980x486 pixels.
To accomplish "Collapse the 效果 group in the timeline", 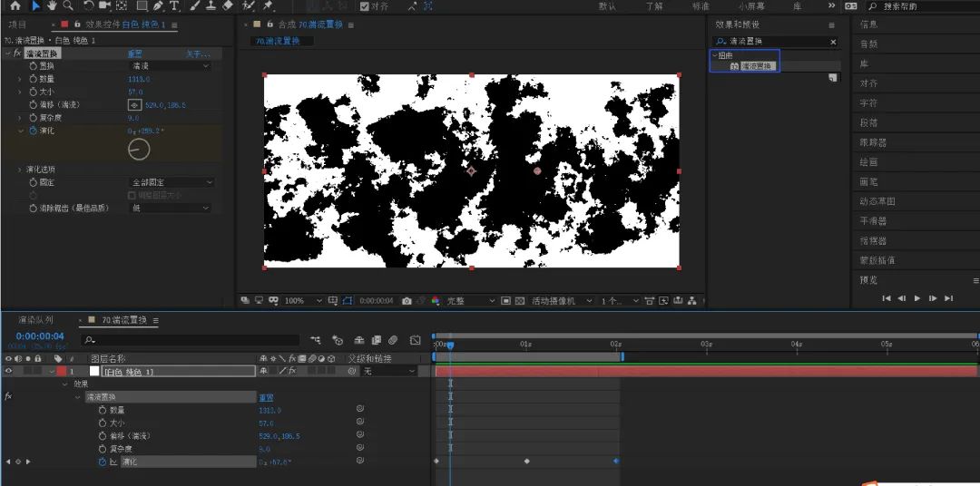I will pos(64,384).
